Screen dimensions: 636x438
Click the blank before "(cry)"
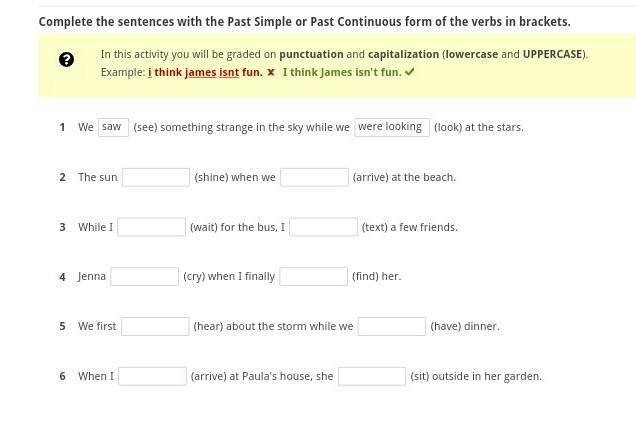point(144,276)
